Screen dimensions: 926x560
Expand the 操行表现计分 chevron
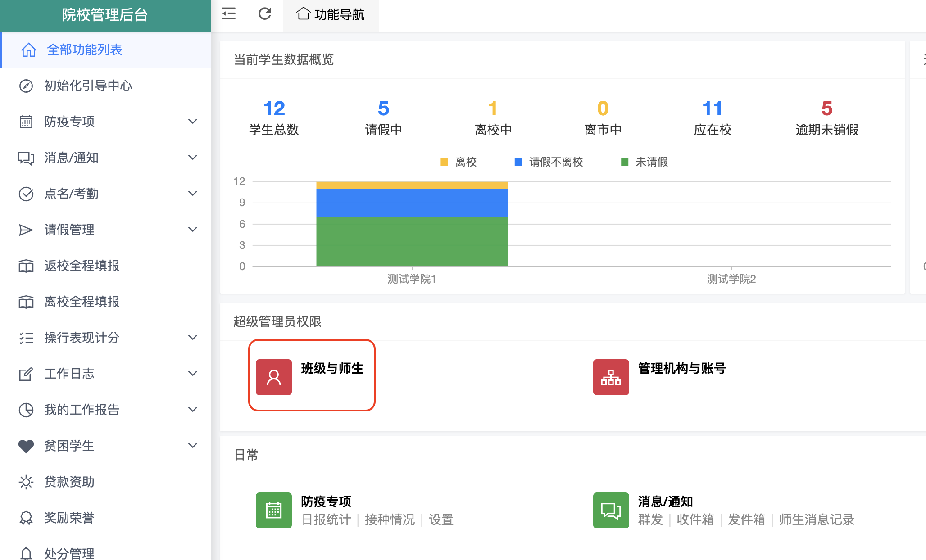[x=193, y=338]
